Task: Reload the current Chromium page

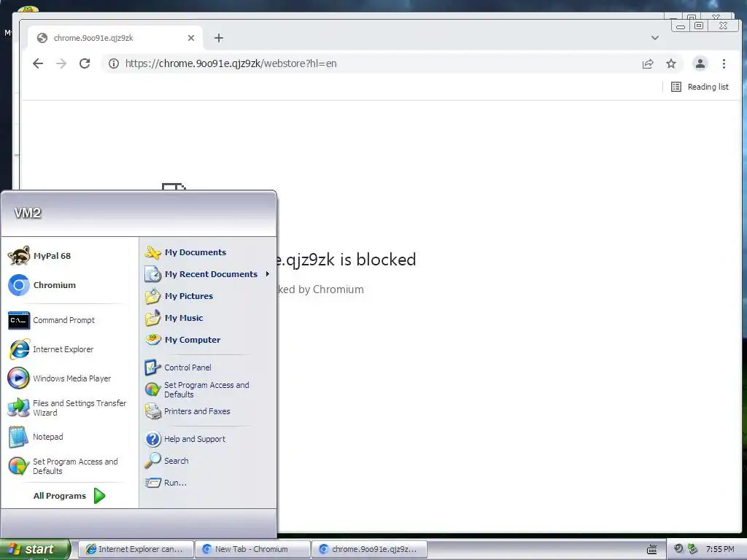Action: coord(85,63)
